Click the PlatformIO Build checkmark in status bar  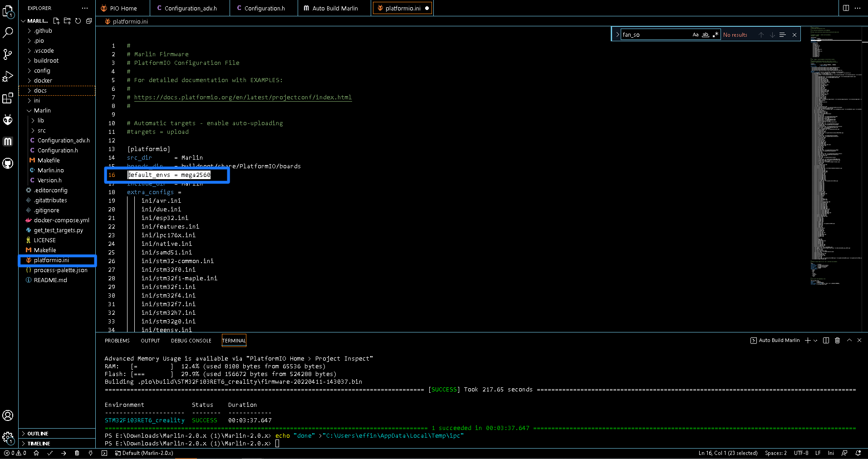pyautogui.click(x=50, y=453)
